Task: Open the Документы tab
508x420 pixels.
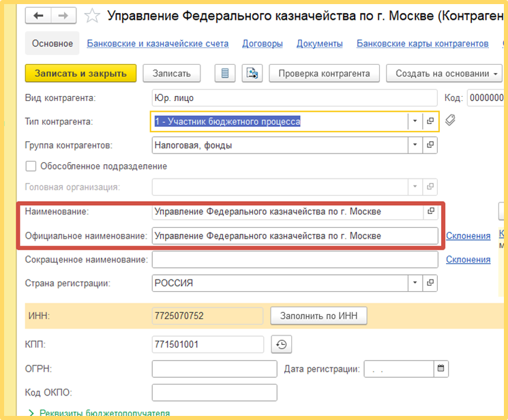Action: (319, 44)
